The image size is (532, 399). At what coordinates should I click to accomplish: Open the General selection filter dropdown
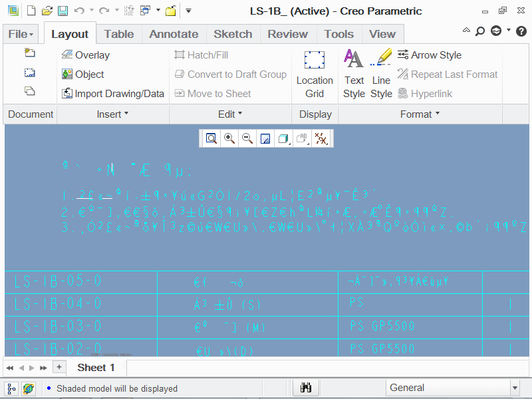pos(454,388)
